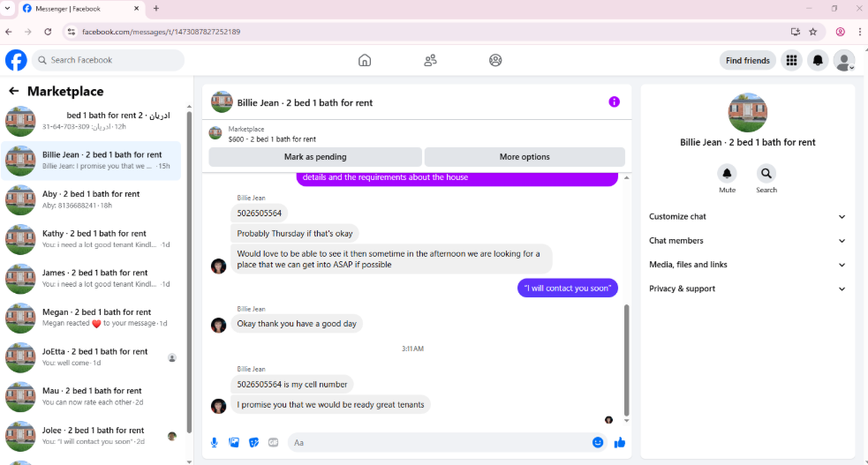Choose a sticker icon

tap(253, 442)
